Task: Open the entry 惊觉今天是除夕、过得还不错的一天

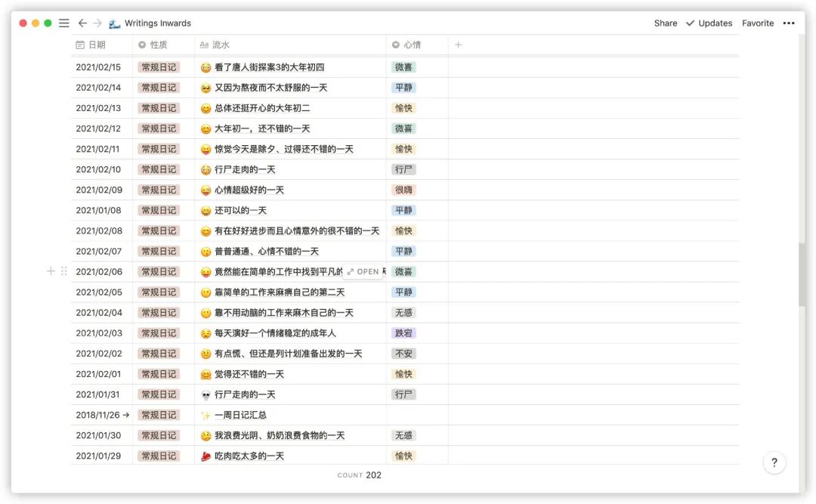Action: 283,149
